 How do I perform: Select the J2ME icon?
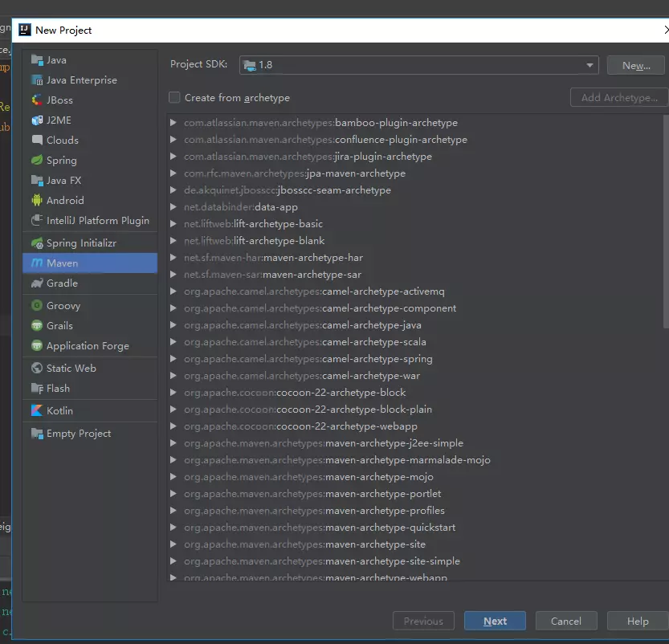tap(37, 120)
